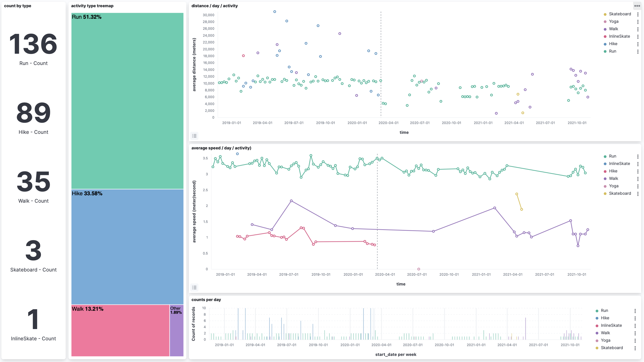Open options for Hike in speed legend
This screenshot has height=362, width=644.
638,172
